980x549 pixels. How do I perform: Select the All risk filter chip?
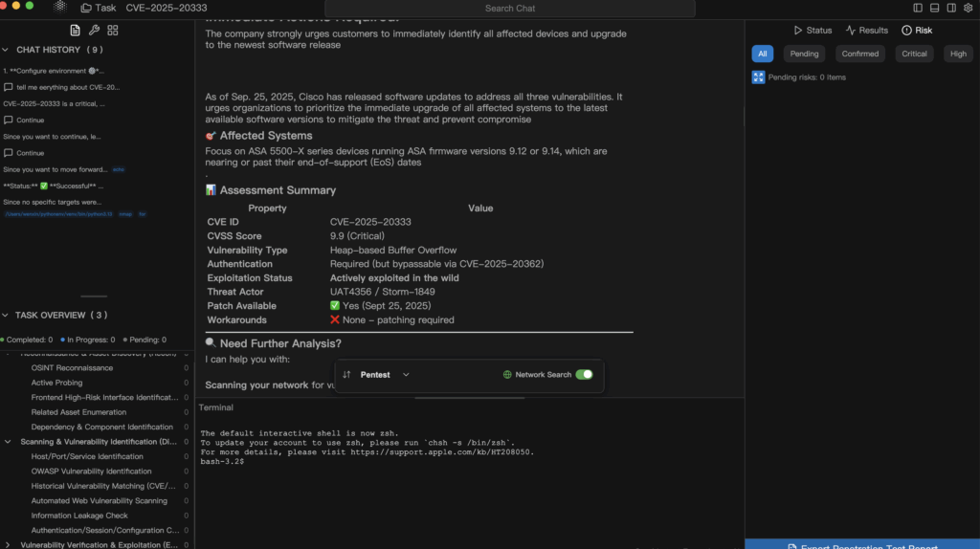762,54
